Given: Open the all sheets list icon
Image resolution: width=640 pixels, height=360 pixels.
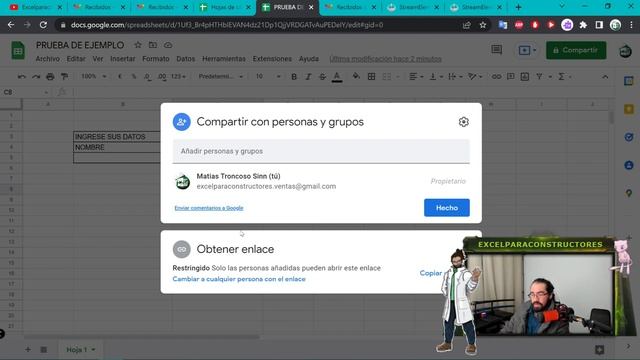Looking at the screenshot, I should click(x=44, y=349).
